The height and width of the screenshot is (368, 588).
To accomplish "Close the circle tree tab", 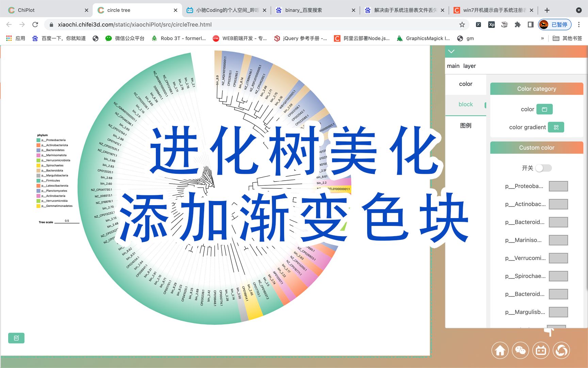I will point(175,10).
